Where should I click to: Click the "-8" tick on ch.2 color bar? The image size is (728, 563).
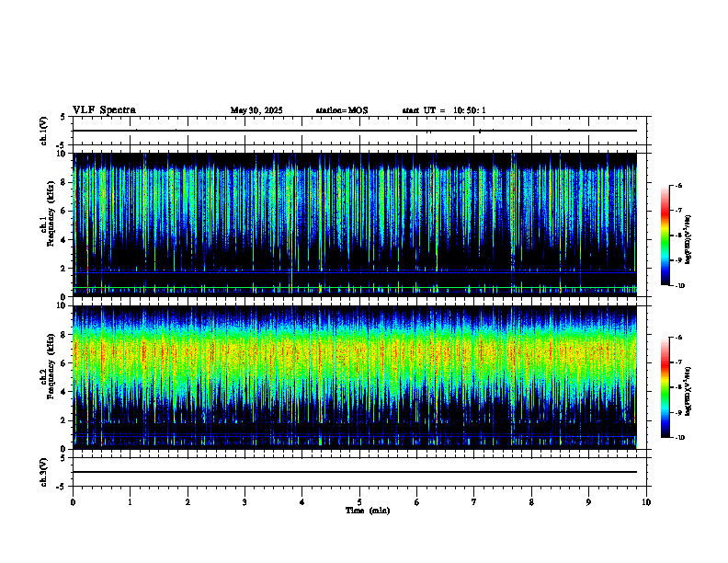(x=679, y=387)
